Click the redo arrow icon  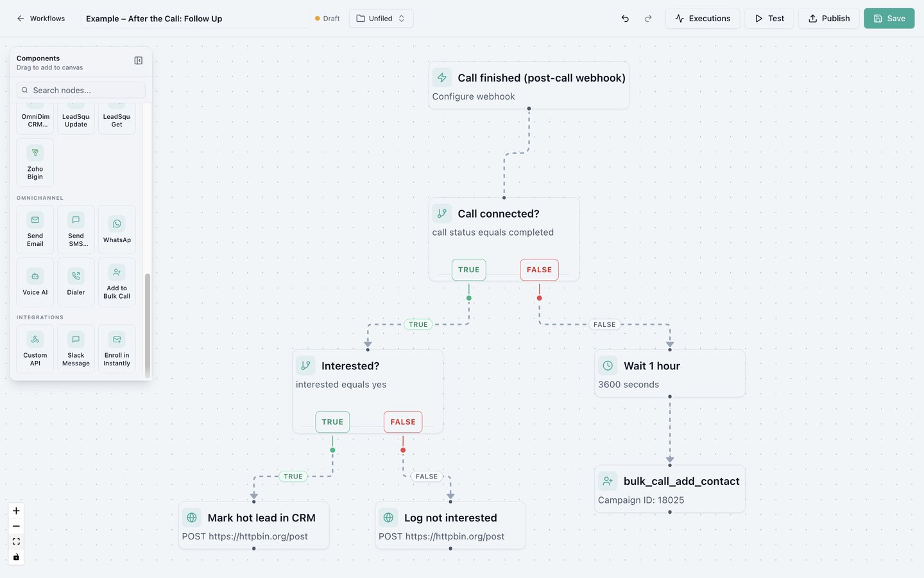[x=648, y=19]
